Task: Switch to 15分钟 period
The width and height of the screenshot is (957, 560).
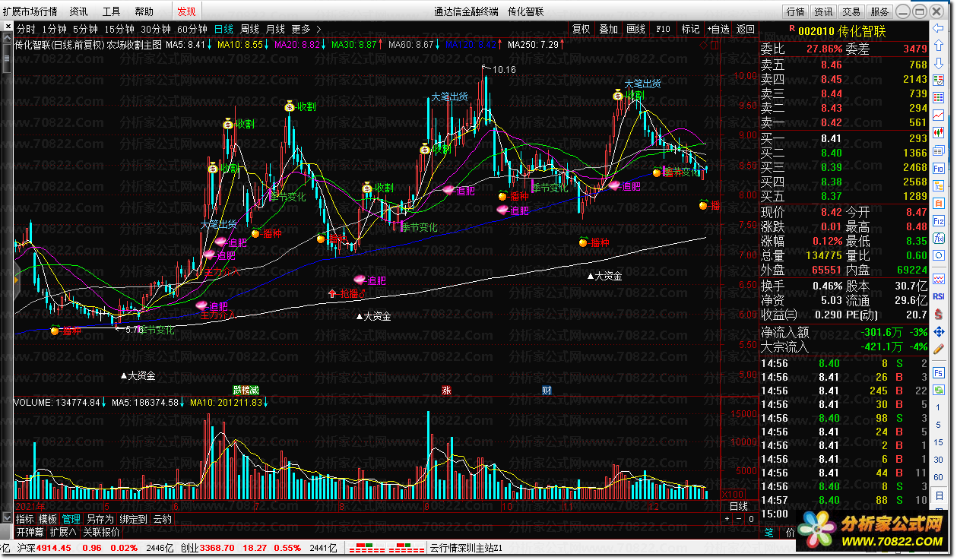Action: 119,29
